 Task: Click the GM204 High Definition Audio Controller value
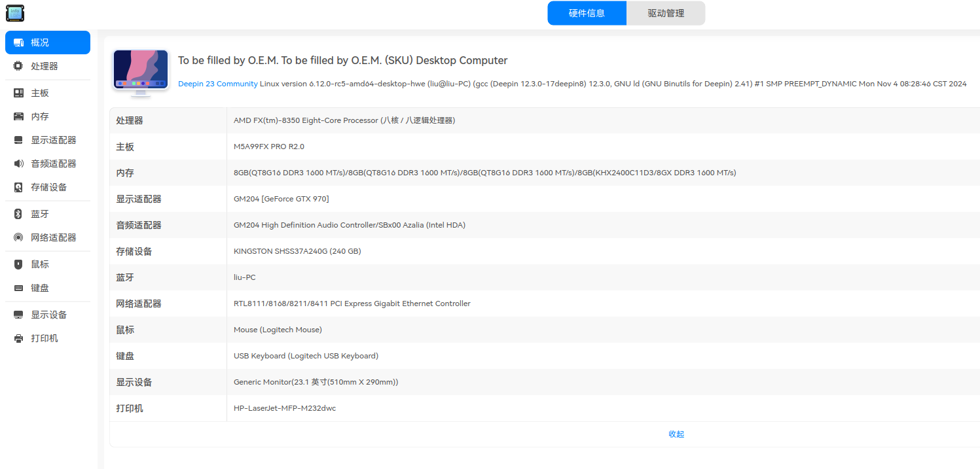click(x=350, y=225)
